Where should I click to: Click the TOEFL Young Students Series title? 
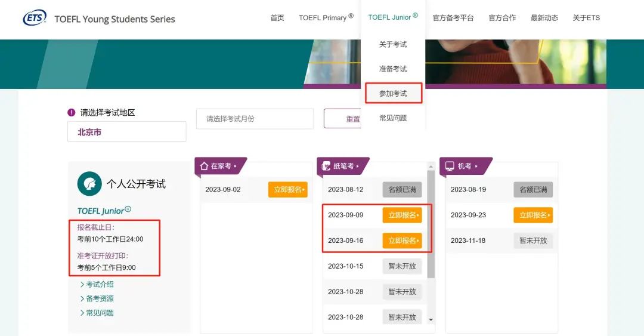point(114,19)
